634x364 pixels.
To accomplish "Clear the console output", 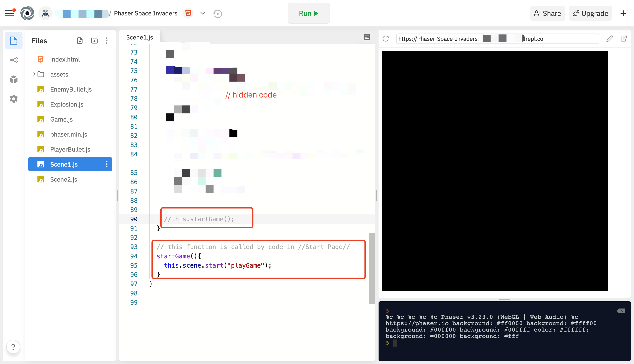I will pos(621,311).
